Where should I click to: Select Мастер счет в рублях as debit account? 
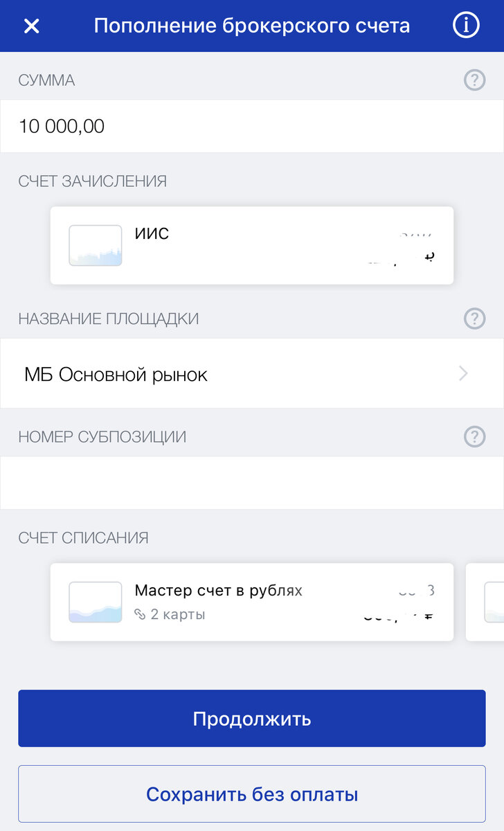pyautogui.click(x=251, y=602)
